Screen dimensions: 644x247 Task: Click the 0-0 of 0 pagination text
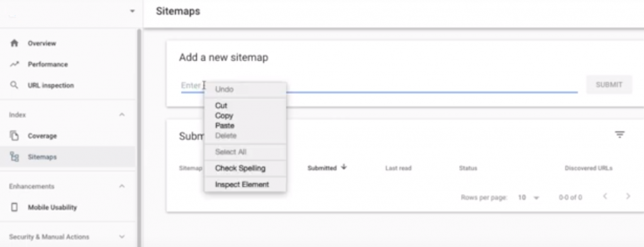pos(570,198)
